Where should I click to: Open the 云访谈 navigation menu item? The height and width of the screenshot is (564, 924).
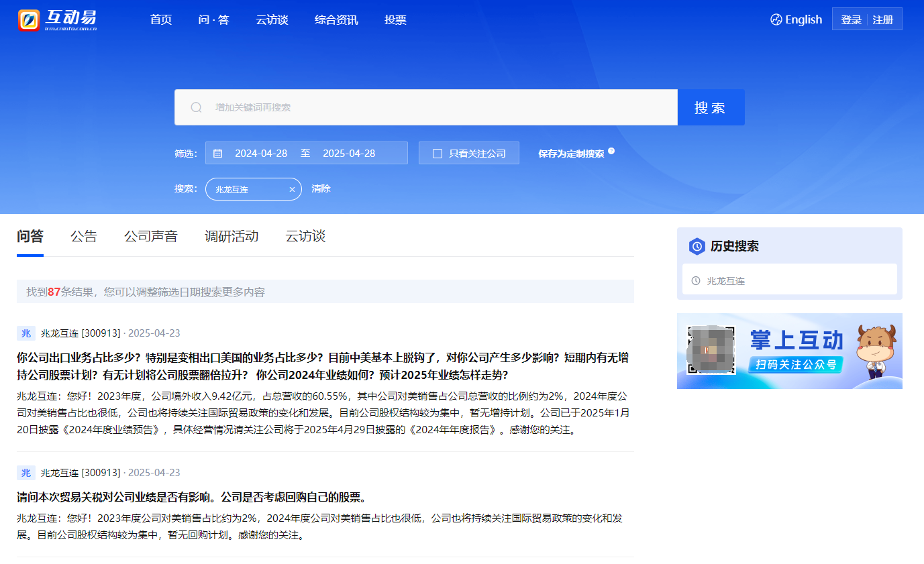tap(272, 20)
